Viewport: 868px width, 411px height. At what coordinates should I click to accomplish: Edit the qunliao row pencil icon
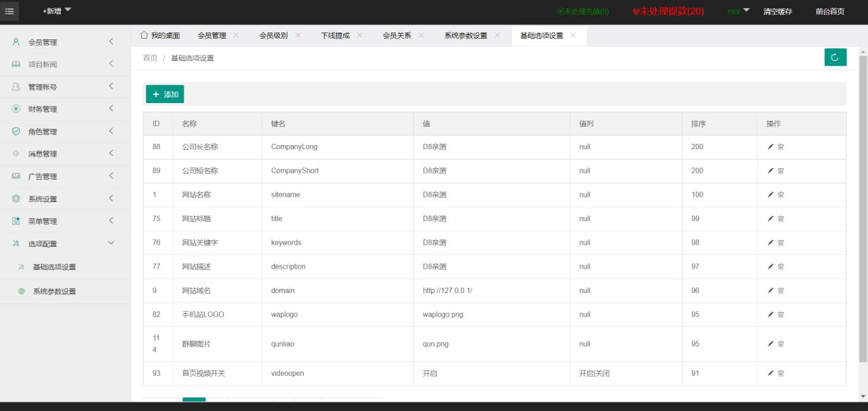pos(770,344)
